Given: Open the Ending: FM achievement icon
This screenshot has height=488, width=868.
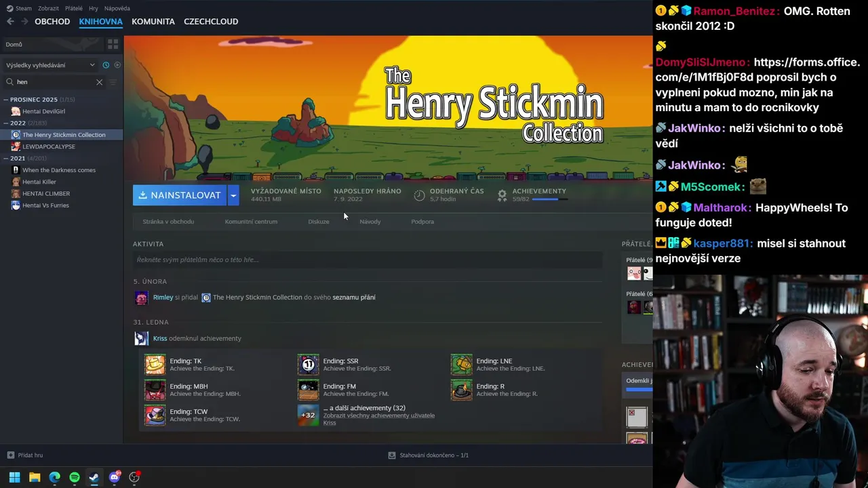Looking at the screenshot, I should (x=308, y=390).
